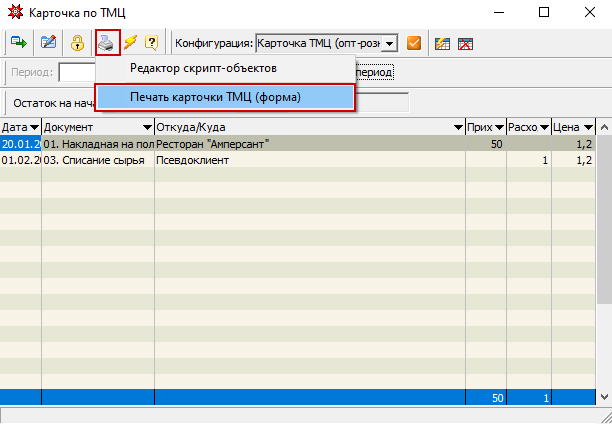Open the Дата column filter arrow

click(35, 127)
